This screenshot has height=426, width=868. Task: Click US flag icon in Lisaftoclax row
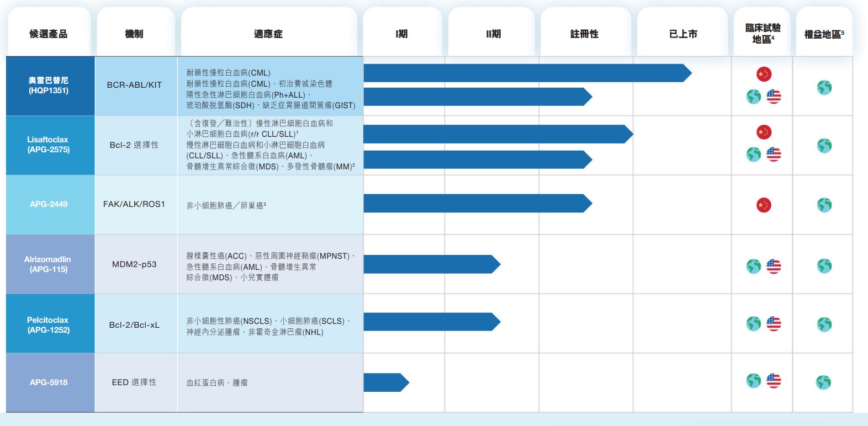point(774,154)
